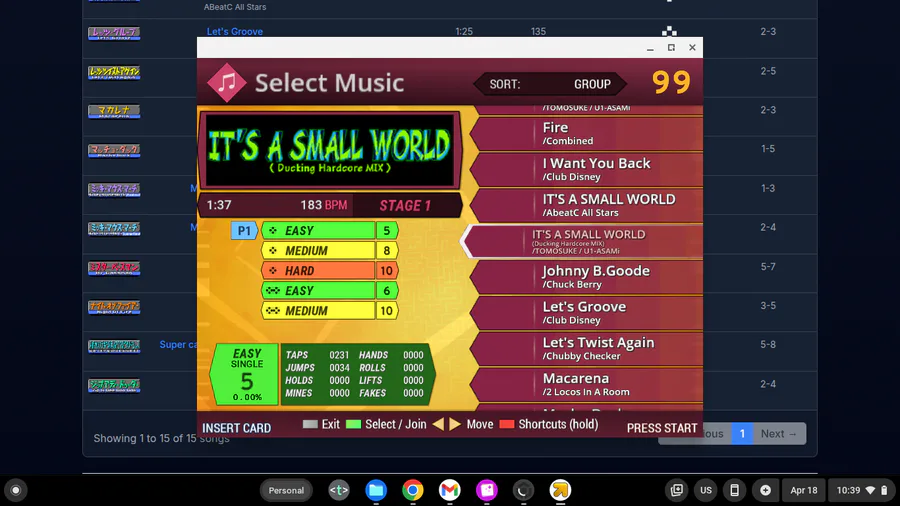Select IT'S A SMALL WORLD by AbeatC All Stars
This screenshot has height=506, width=900.
[587, 205]
